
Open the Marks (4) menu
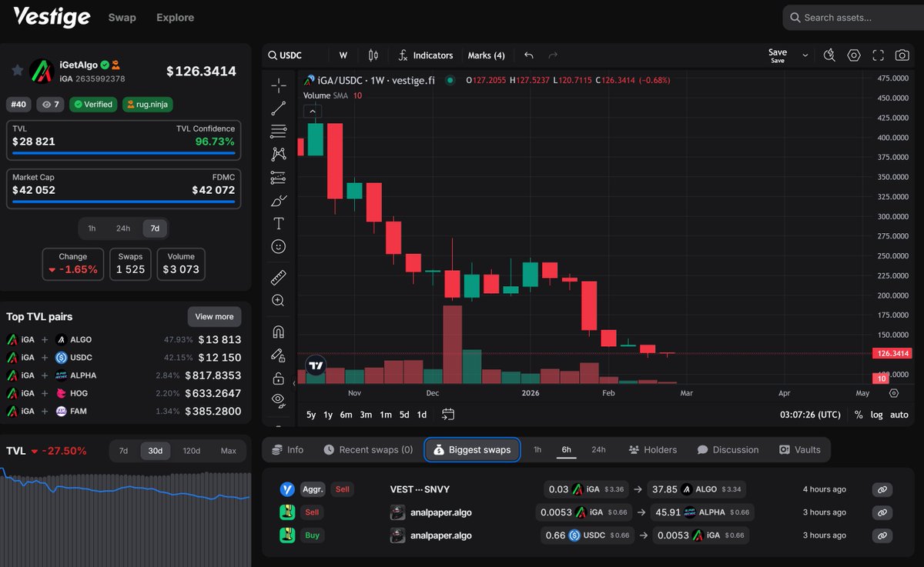click(486, 55)
